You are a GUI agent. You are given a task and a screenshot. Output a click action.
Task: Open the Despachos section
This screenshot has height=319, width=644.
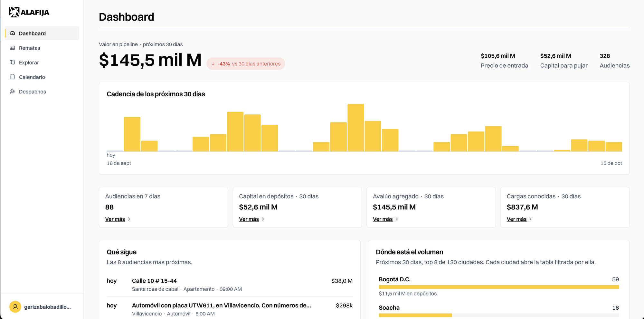point(42,91)
